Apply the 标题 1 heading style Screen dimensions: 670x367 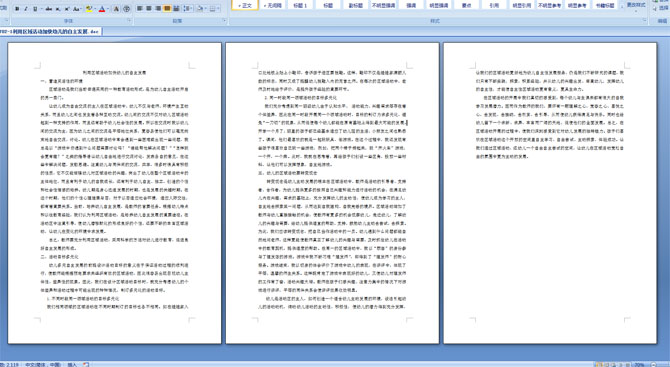tap(300, 5)
